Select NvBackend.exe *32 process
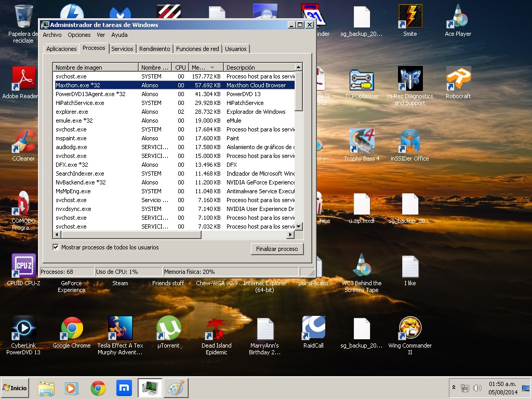Screen dimensions: 532x399 coord(174,182)
